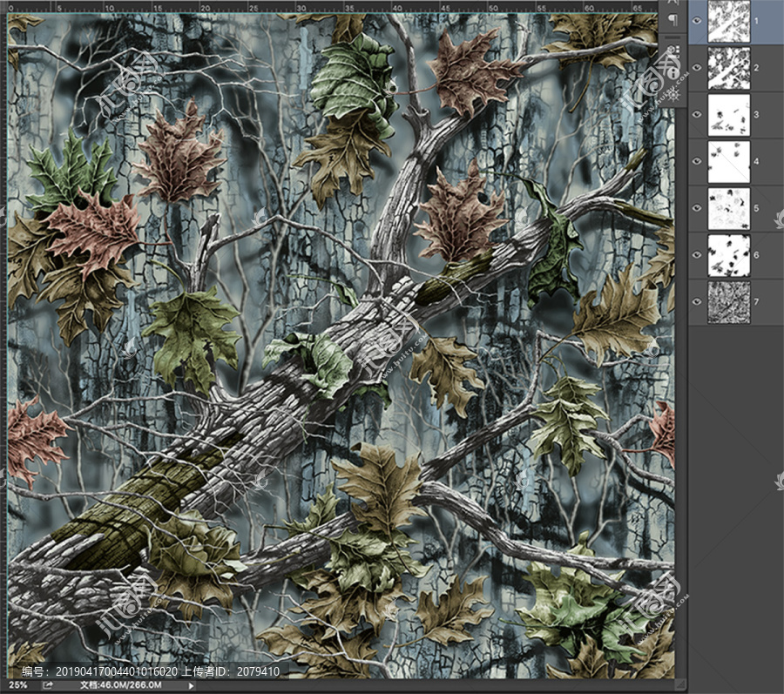Select channel 5 thumbnail
Screen dimensions: 784x694
(729, 208)
